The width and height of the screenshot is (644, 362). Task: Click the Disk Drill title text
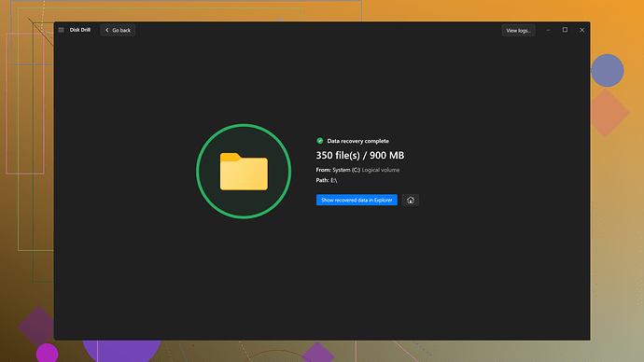pyautogui.click(x=80, y=30)
